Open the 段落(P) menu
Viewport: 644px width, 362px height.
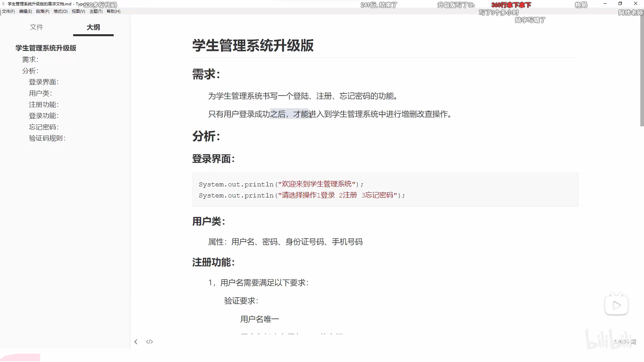[42, 11]
